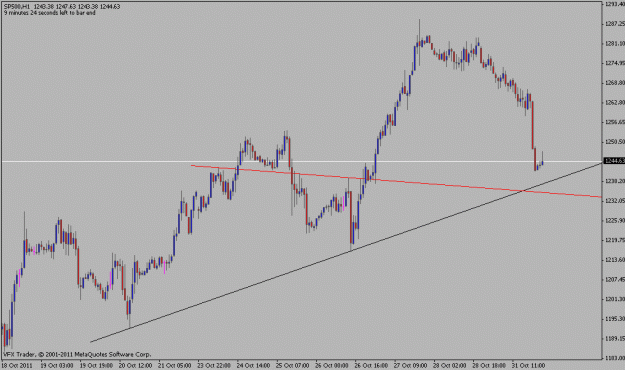Click the 1213.60 price scale label
This screenshot has height=370, width=625.
click(x=615, y=260)
